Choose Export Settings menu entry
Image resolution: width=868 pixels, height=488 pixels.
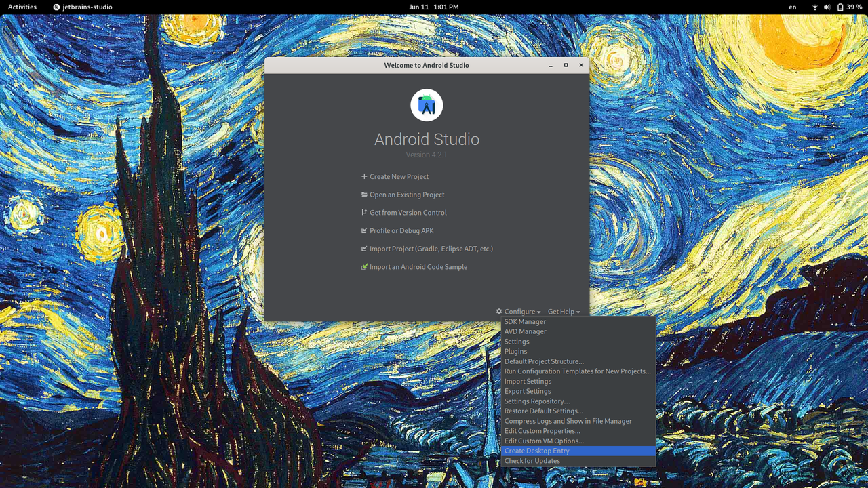tap(578, 391)
